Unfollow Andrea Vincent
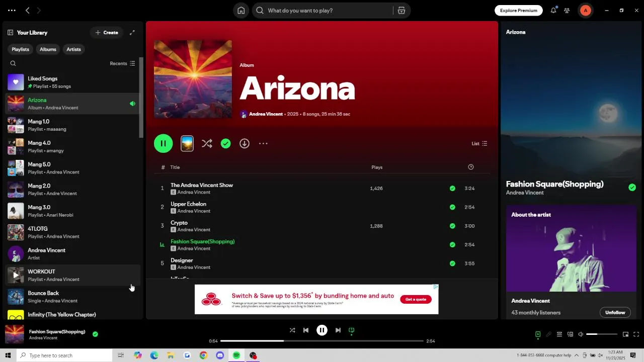644x362 pixels. coord(615,313)
